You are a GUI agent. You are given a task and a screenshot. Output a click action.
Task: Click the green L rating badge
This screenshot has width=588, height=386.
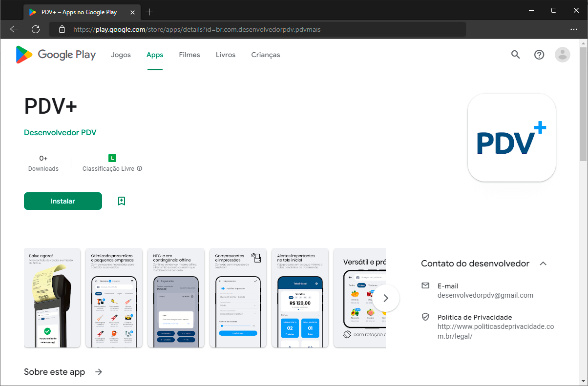click(112, 158)
